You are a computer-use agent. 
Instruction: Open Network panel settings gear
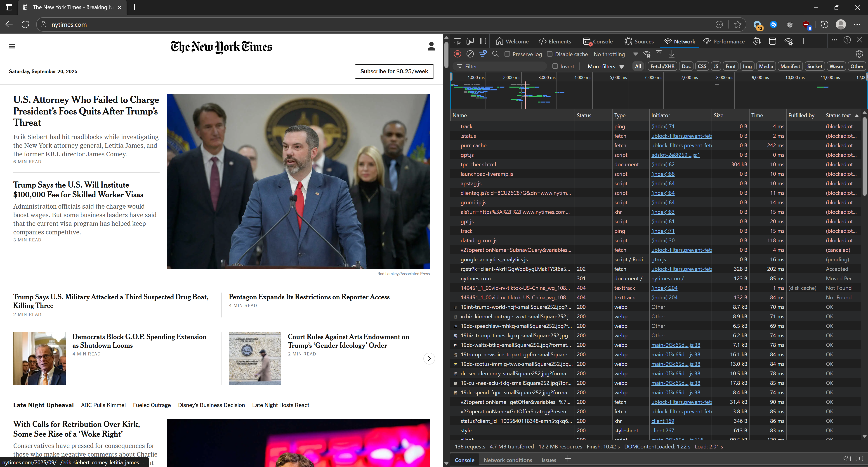[x=859, y=54]
